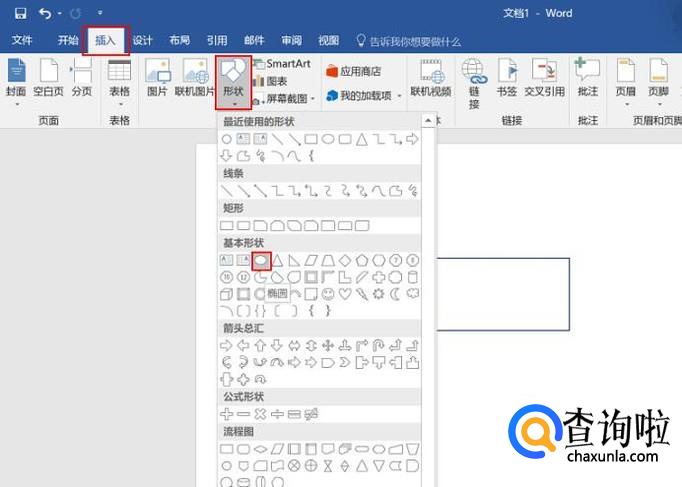Open the 页眉 header dropdown
Screen dimensions: 682x487
(x=626, y=82)
